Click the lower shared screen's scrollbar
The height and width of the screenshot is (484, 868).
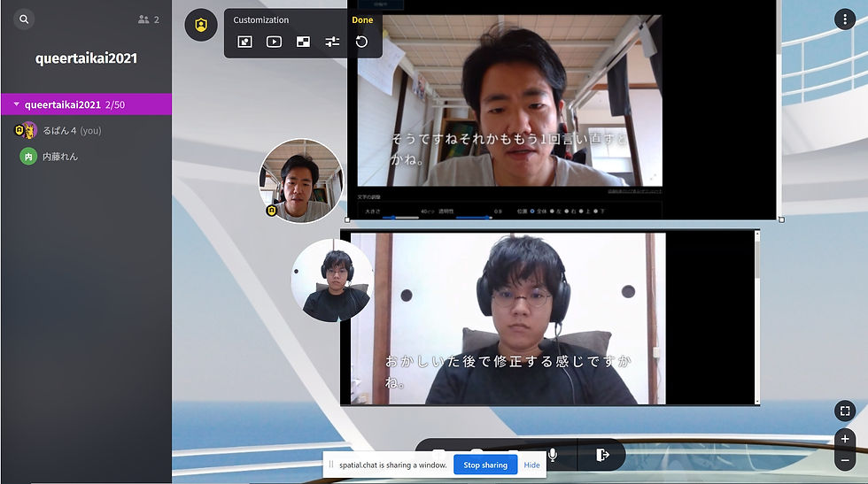(756, 318)
